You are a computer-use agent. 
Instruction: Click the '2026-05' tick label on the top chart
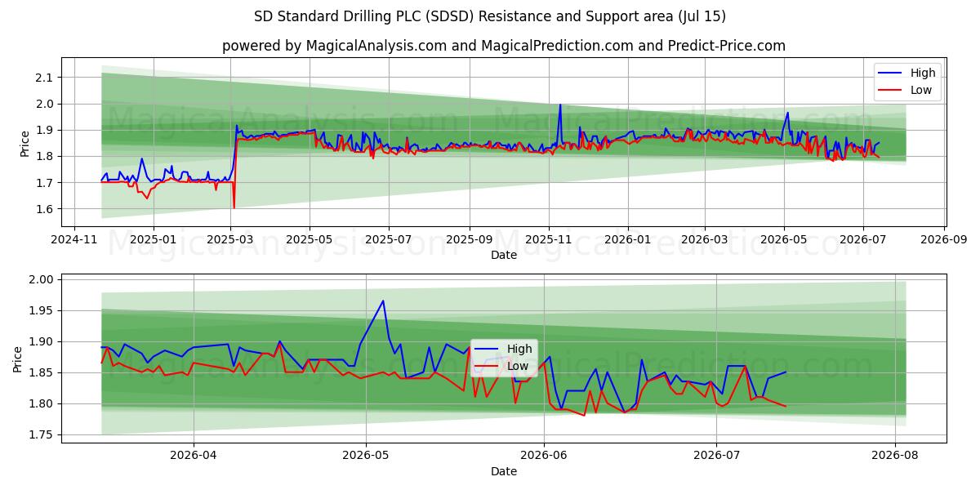[x=784, y=239]
